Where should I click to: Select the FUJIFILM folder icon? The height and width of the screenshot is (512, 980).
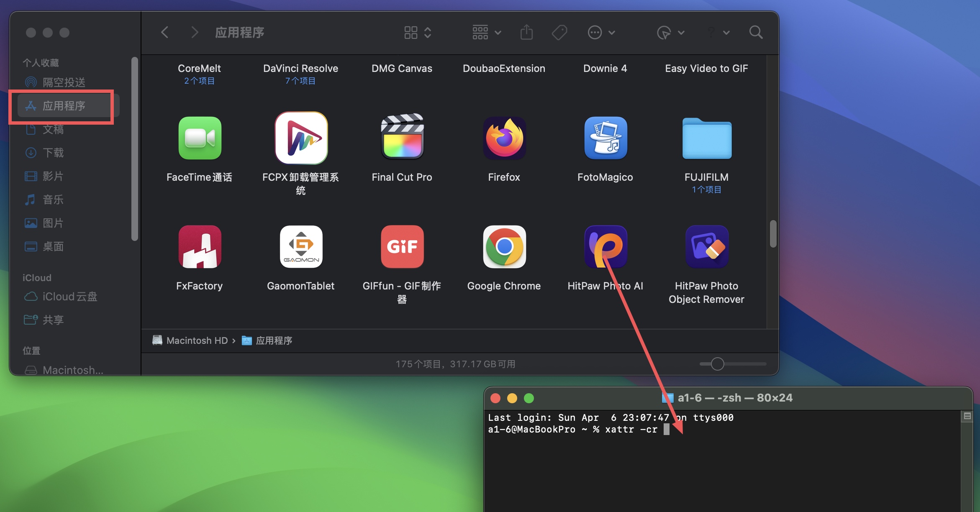[x=707, y=138]
